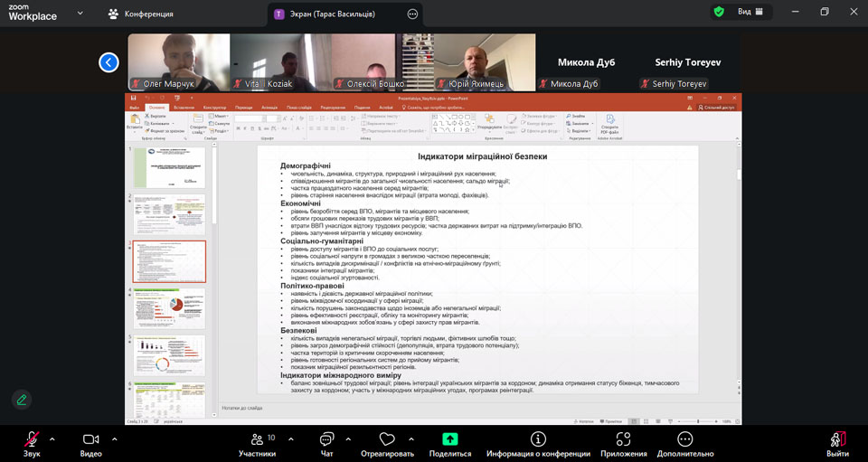Click the red Выйти leave button
The height and width of the screenshot is (462, 868).
point(837,440)
